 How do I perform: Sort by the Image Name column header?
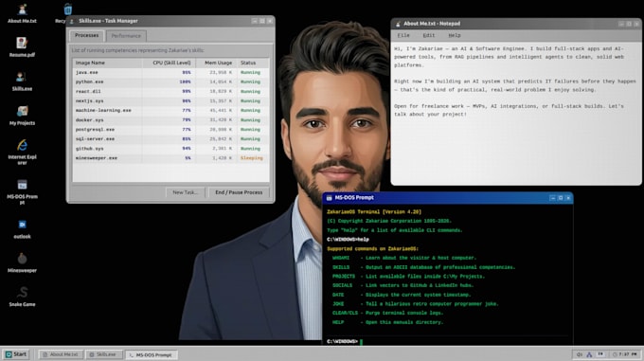tap(107, 63)
